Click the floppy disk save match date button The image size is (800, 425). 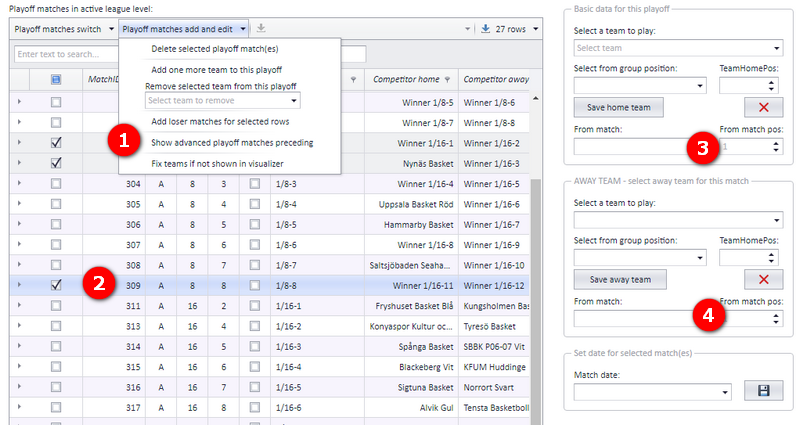(x=763, y=391)
